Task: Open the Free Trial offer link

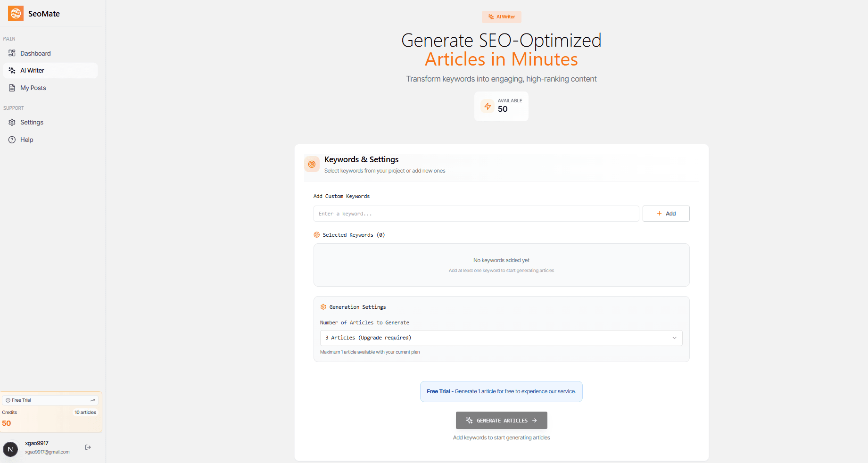Action: pyautogui.click(x=501, y=391)
